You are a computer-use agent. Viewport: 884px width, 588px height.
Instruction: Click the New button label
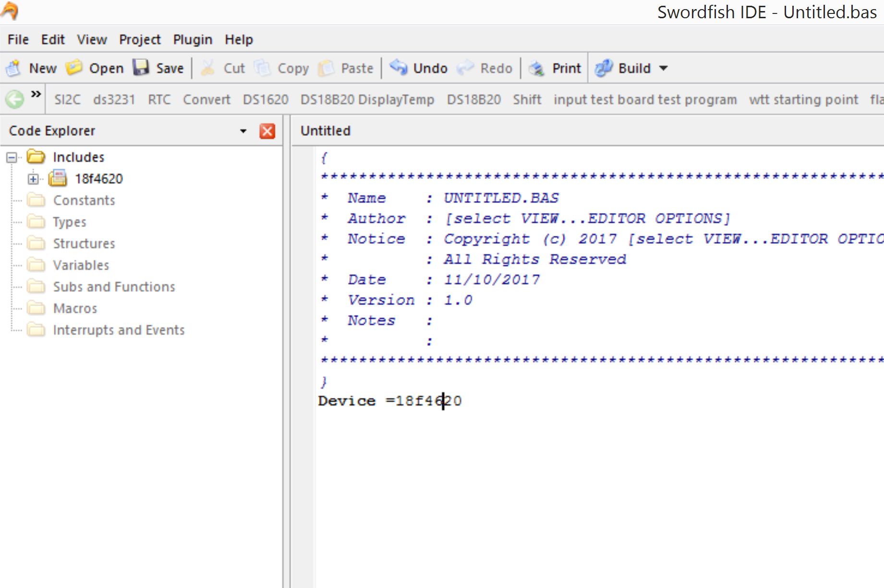(43, 68)
